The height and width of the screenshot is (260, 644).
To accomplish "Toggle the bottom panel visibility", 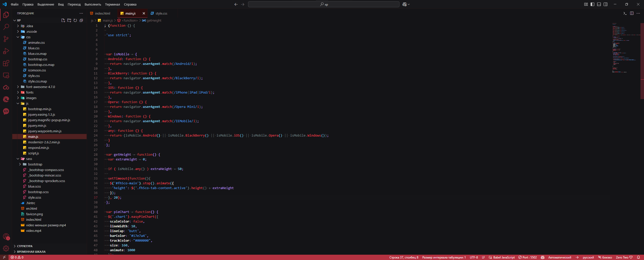I will click(x=599, y=4).
